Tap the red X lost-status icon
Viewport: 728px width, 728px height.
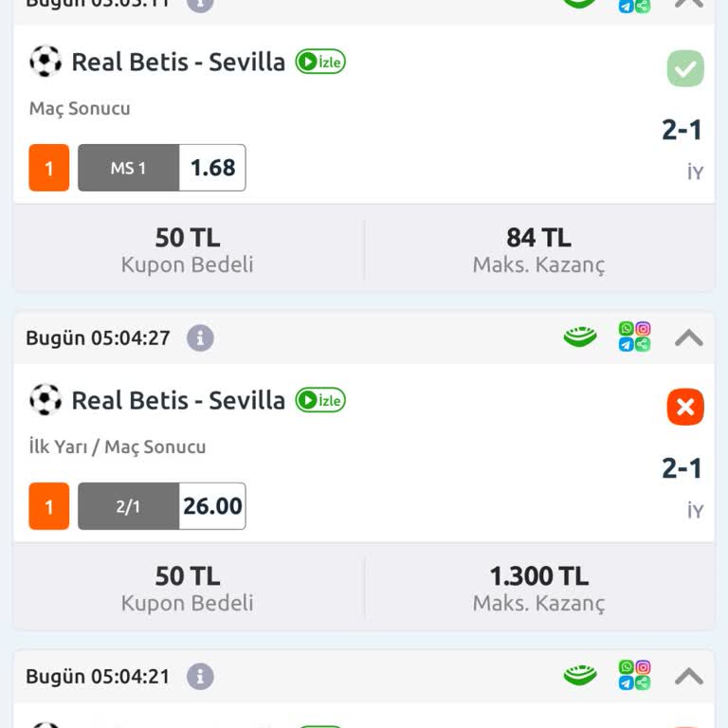685,408
